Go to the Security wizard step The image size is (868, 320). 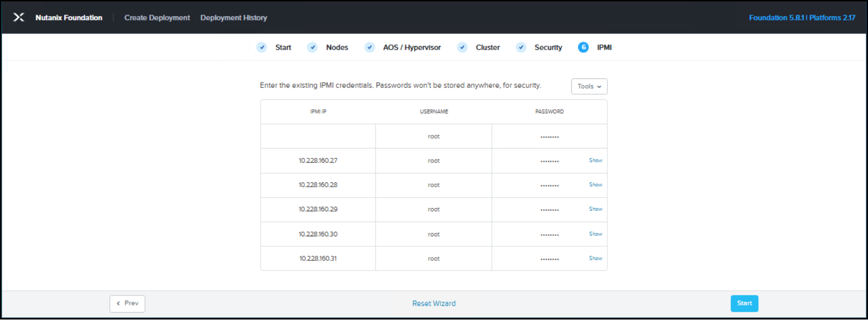548,47
